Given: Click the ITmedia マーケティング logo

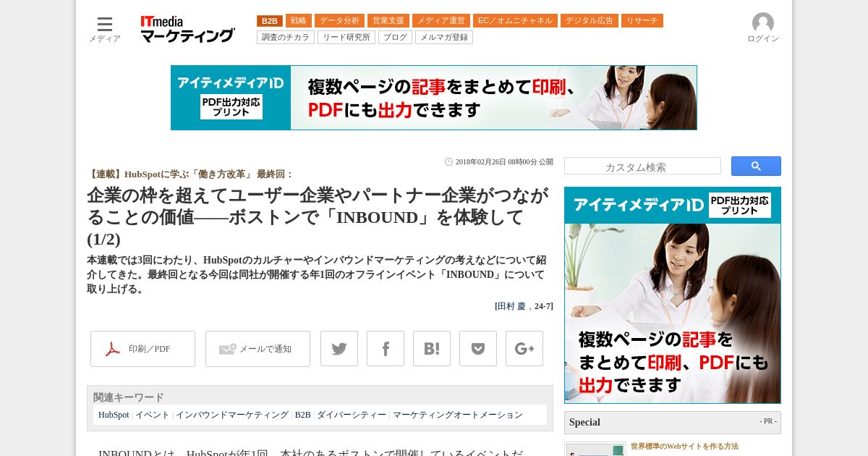Looking at the screenshot, I should click(187, 29).
